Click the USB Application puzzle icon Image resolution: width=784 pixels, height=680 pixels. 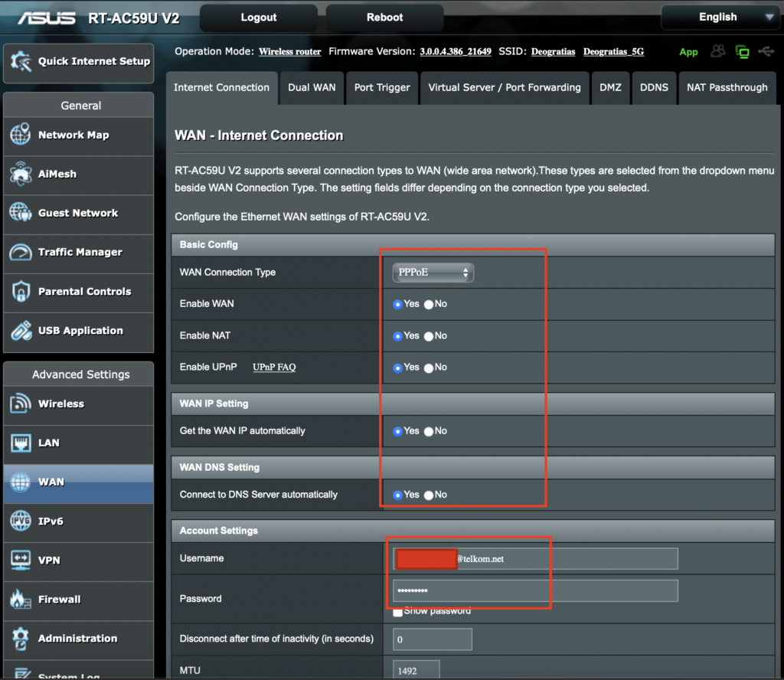tap(20, 331)
